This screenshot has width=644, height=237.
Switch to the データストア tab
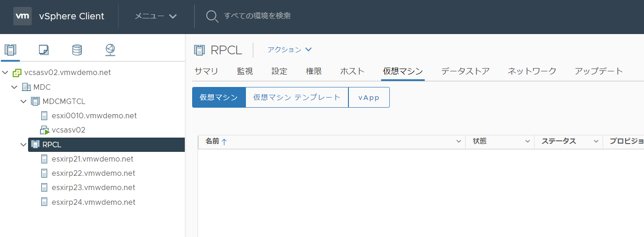pyautogui.click(x=465, y=71)
